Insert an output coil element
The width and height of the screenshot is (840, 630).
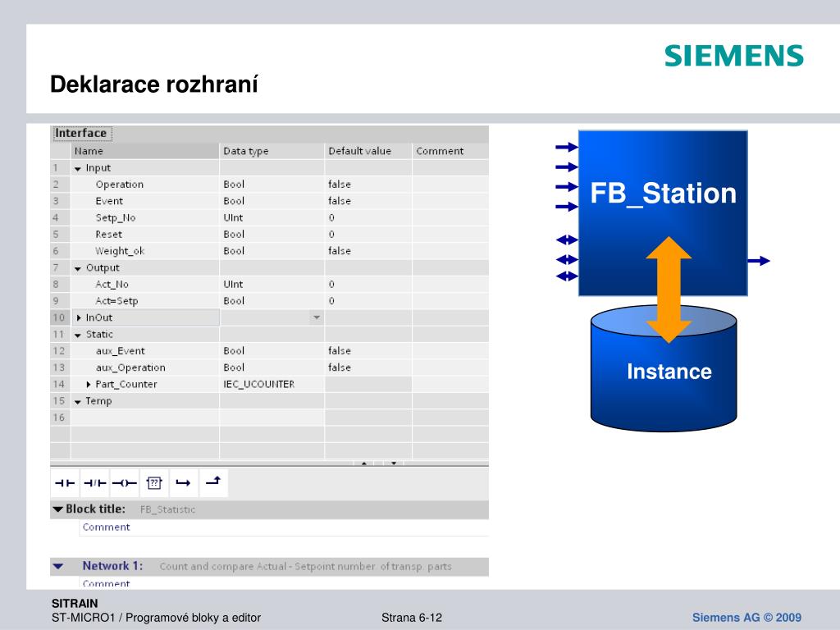click(x=125, y=482)
